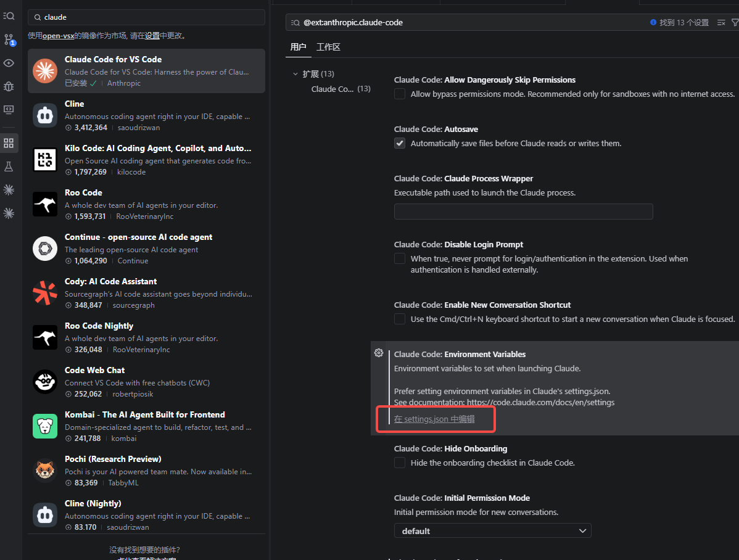Image resolution: width=739 pixels, height=560 pixels.
Task: Select Claude Co... (13) in settings tree
Action: (x=341, y=89)
